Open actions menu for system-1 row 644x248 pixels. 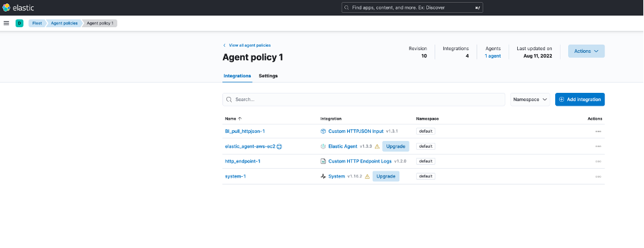pos(598,177)
